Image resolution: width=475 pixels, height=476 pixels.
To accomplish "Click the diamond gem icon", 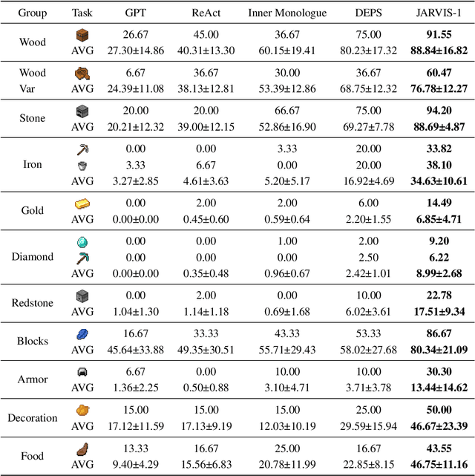I will click(x=82, y=242).
